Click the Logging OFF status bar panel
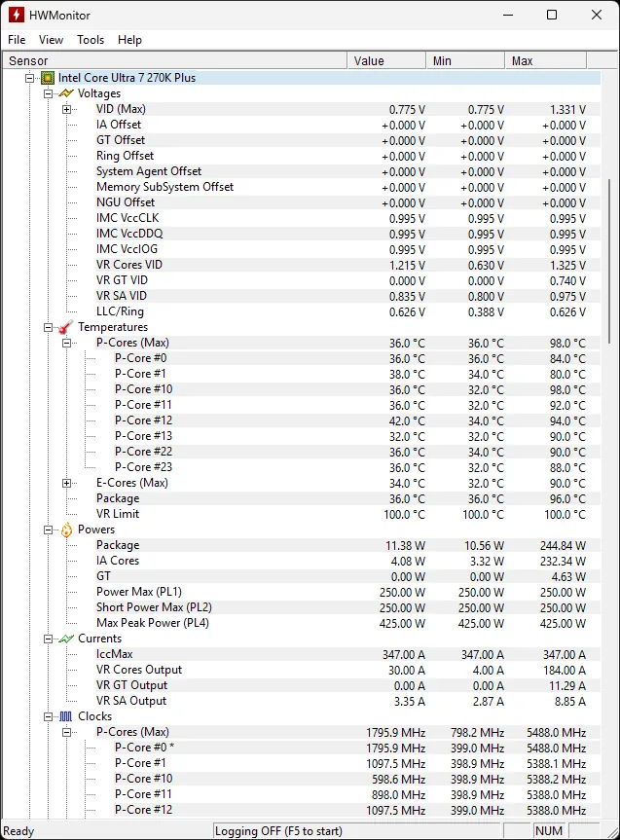Screen dimensions: 620x840 tap(358, 831)
